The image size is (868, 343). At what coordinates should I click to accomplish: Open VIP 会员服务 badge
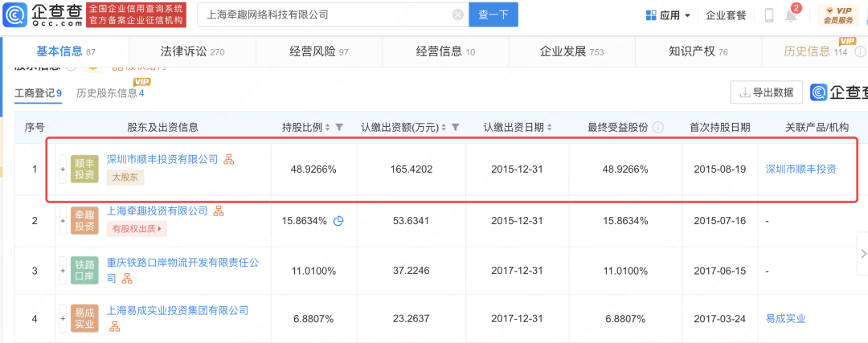coord(838,15)
